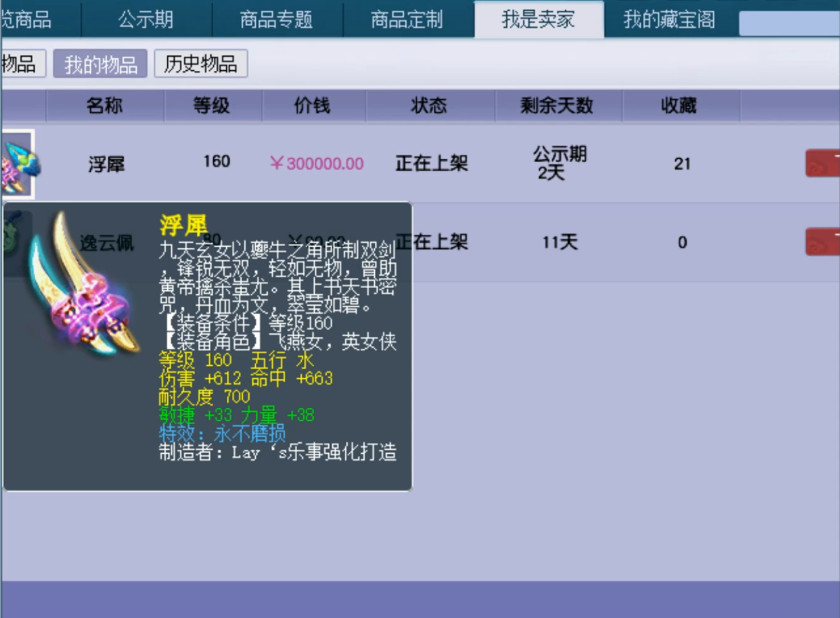Go to 我的藏宝阁 tab
Image resolution: width=840 pixels, height=618 pixels.
click(670, 19)
